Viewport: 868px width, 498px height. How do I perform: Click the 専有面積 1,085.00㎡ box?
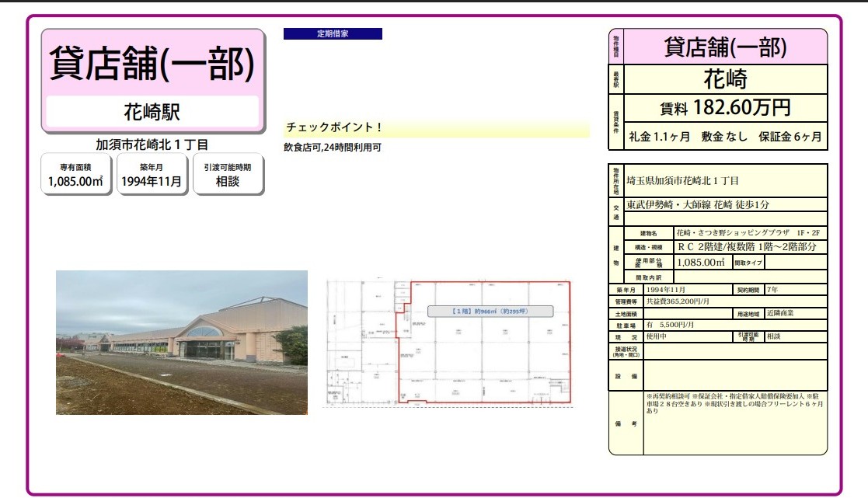point(76,174)
